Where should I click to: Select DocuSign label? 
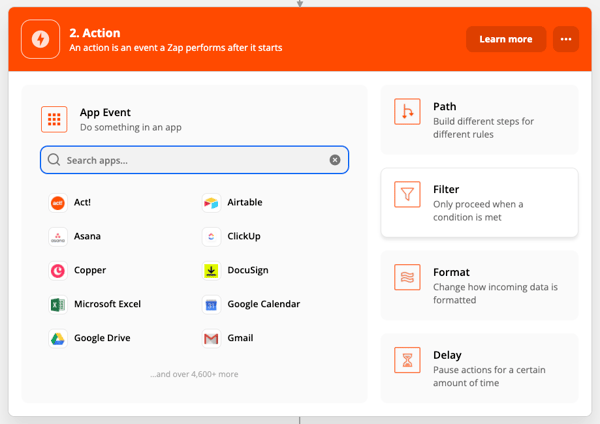click(x=248, y=271)
